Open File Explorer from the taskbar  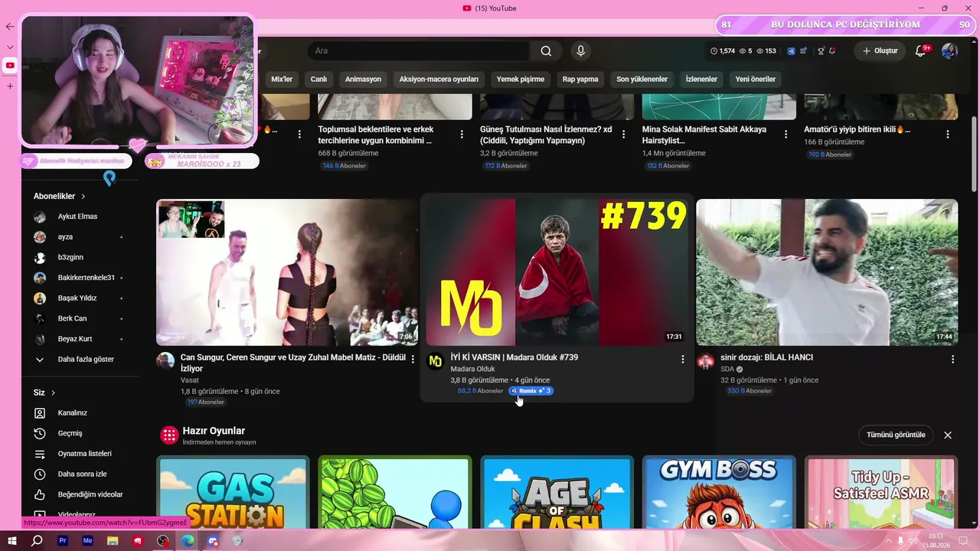tap(113, 541)
